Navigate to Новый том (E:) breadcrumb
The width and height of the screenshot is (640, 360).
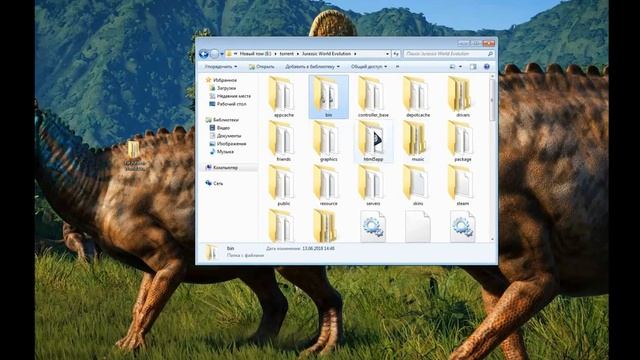256,54
